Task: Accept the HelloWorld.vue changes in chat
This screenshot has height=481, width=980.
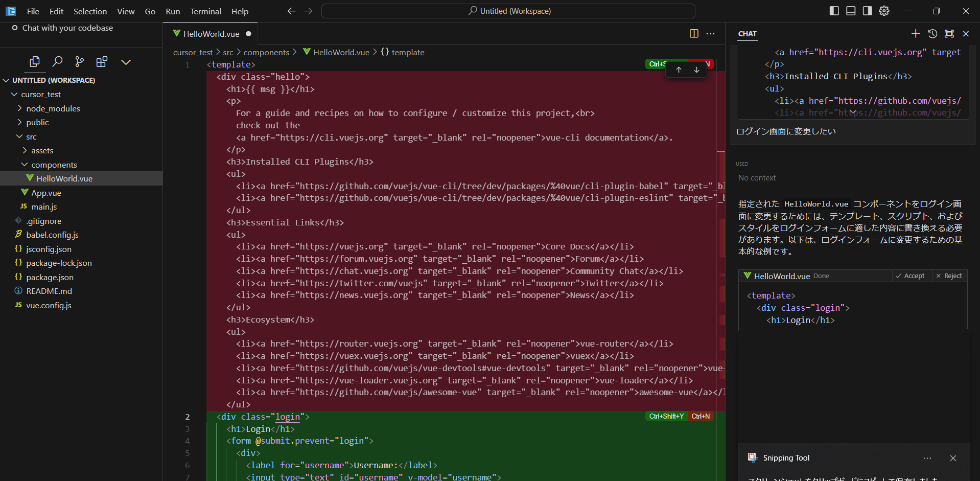Action: 910,276
